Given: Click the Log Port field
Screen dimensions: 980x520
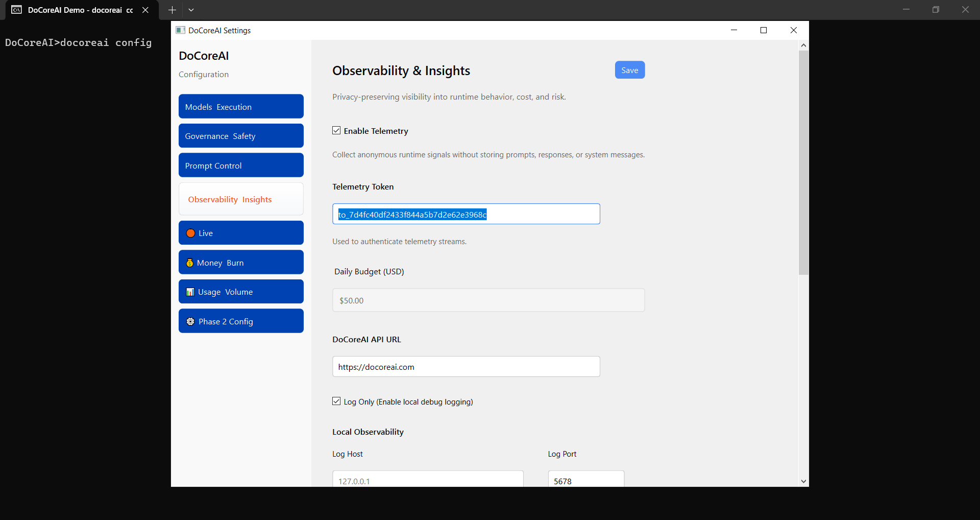Looking at the screenshot, I should [x=586, y=479].
